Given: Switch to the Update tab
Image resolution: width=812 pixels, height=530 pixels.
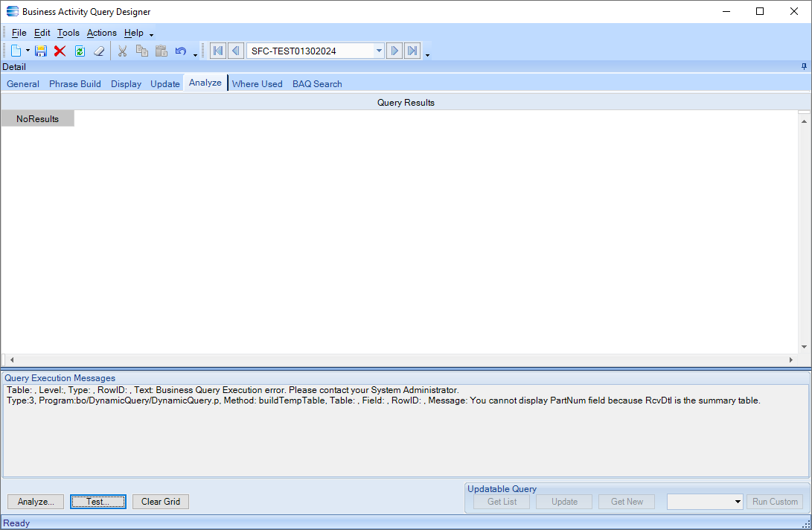Looking at the screenshot, I should click(x=165, y=84).
